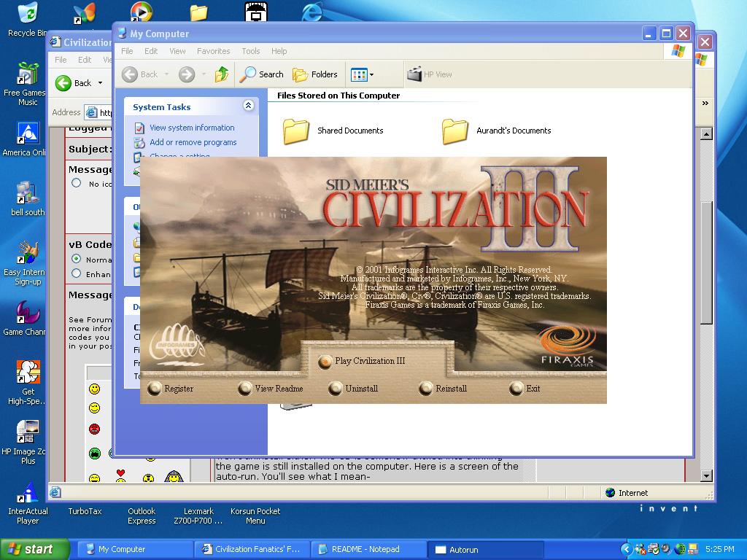Click the green Back button in the browser window
Screen dimensions: 747x560
[x=74, y=83]
